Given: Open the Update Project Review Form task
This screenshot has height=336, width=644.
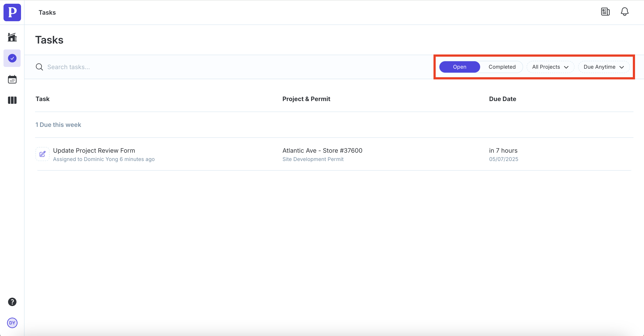Looking at the screenshot, I should click(x=94, y=150).
